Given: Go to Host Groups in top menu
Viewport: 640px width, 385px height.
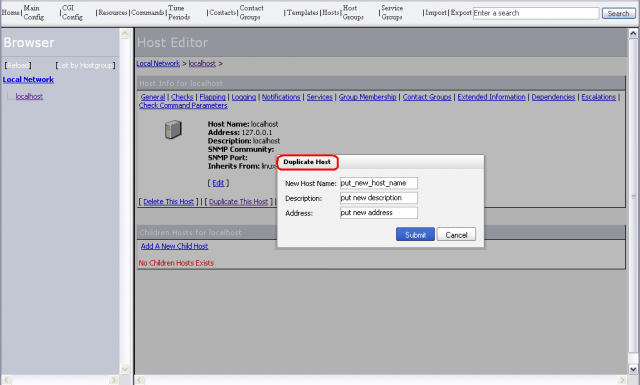Looking at the screenshot, I should point(353,13).
